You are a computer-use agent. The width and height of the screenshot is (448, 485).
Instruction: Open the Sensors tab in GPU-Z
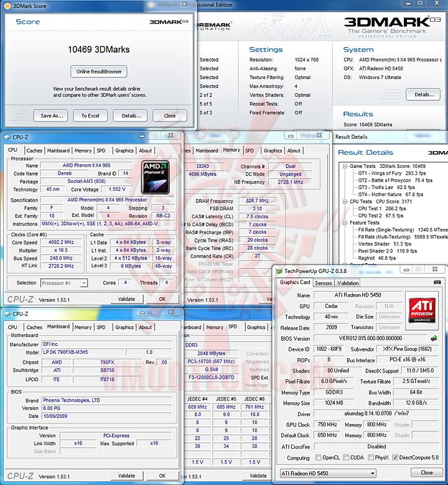323,283
